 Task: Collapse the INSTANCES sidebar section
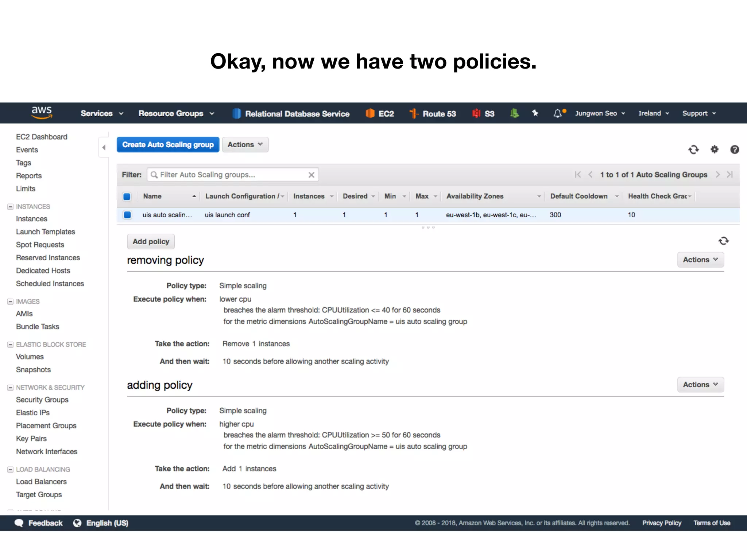point(10,207)
